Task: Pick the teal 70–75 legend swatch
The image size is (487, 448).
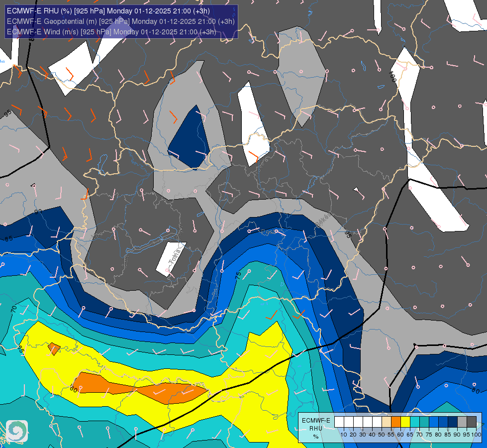Action: click(424, 422)
